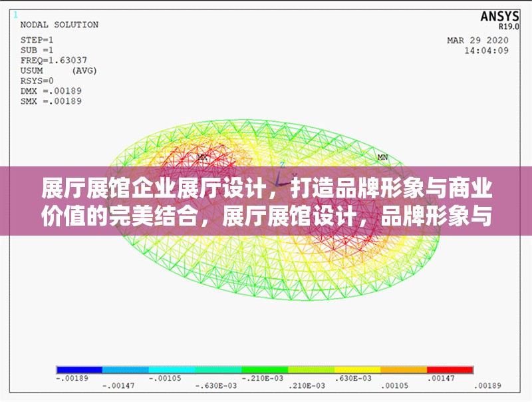Expand the SUB =1 substep entry
The width and height of the screenshot is (532, 402).
point(39,49)
